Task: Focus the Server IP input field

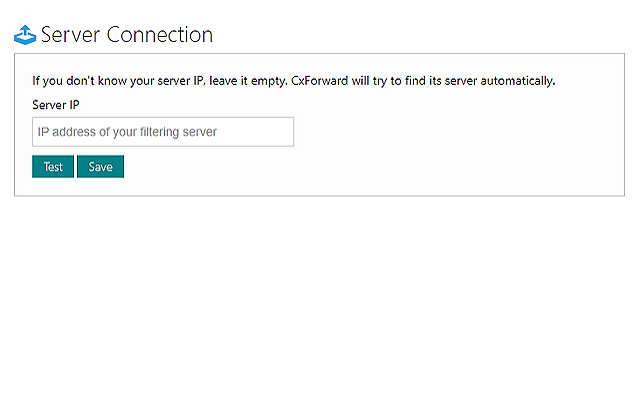Action: point(163,132)
